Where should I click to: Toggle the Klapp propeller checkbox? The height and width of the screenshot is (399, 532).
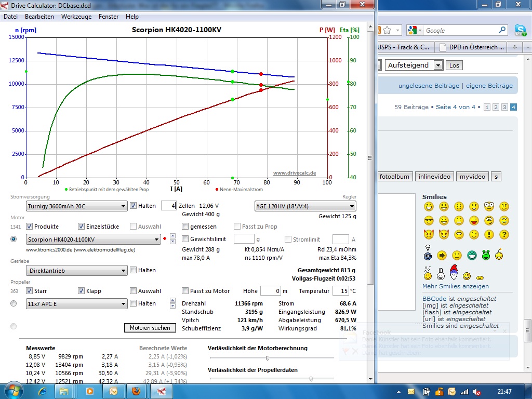point(81,291)
